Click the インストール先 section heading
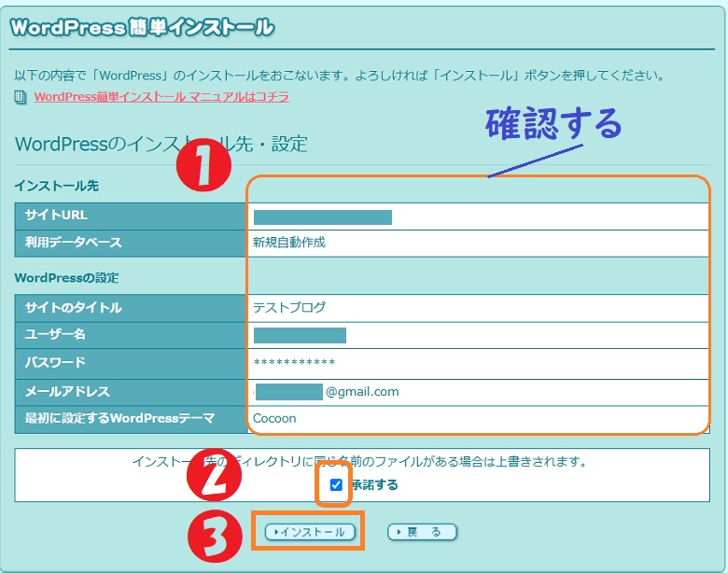This screenshot has width=728, height=573. point(57,186)
